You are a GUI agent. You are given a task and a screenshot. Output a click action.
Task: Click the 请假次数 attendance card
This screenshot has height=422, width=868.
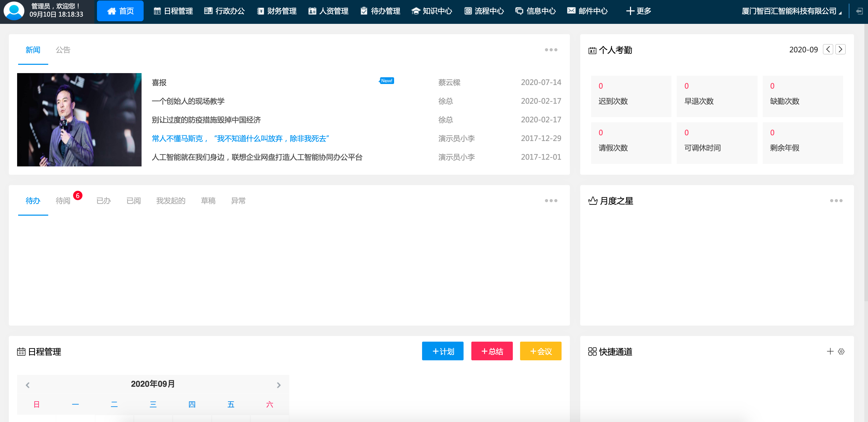tap(631, 143)
